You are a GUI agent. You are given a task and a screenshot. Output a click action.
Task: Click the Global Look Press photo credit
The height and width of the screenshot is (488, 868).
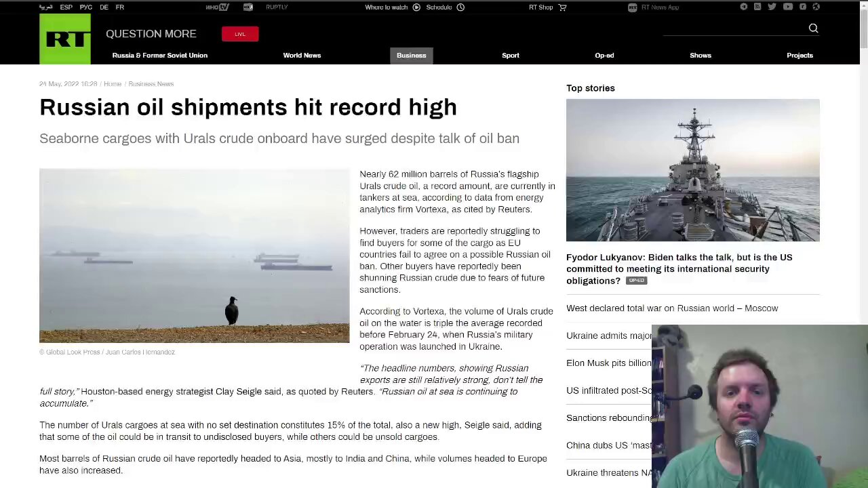click(107, 352)
